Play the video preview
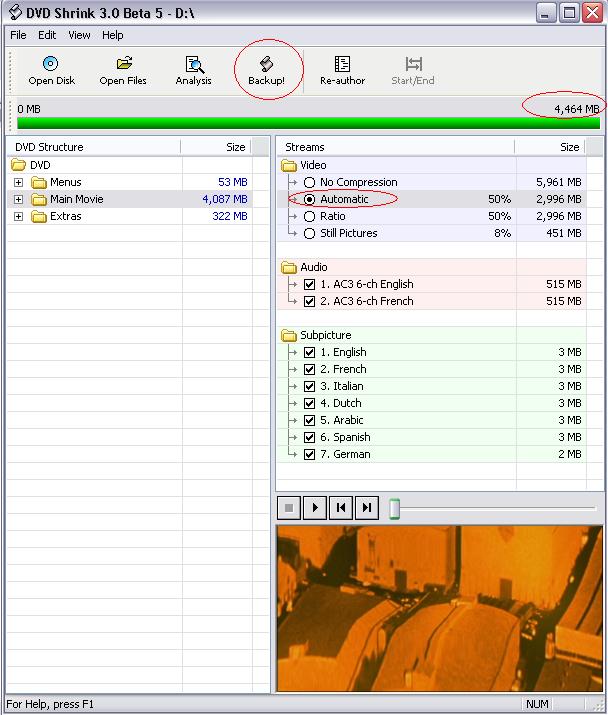The width and height of the screenshot is (608, 715). coord(315,508)
